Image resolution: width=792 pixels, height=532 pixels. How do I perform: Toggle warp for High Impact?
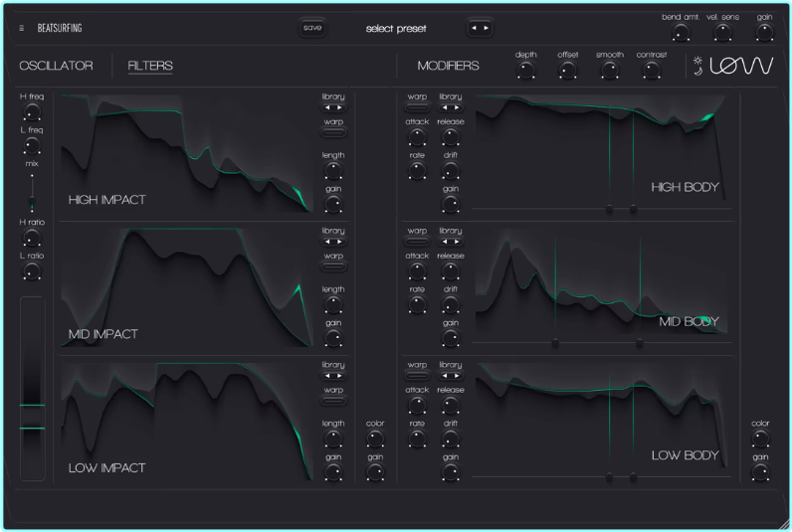pos(333,131)
